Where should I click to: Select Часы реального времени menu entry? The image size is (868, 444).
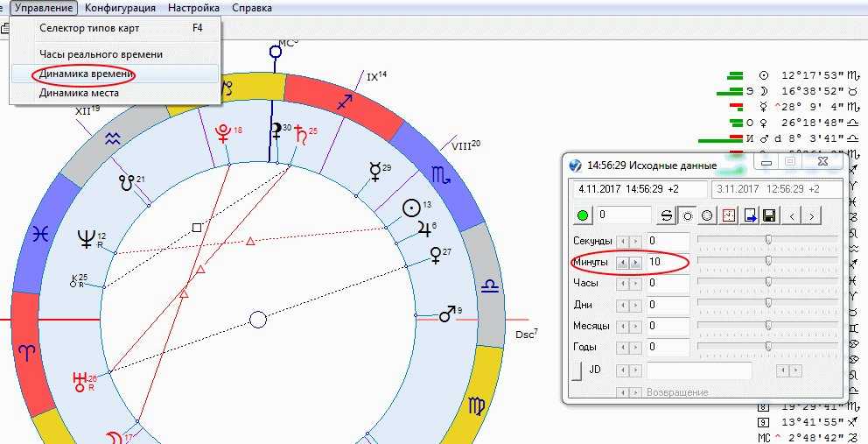(115, 54)
